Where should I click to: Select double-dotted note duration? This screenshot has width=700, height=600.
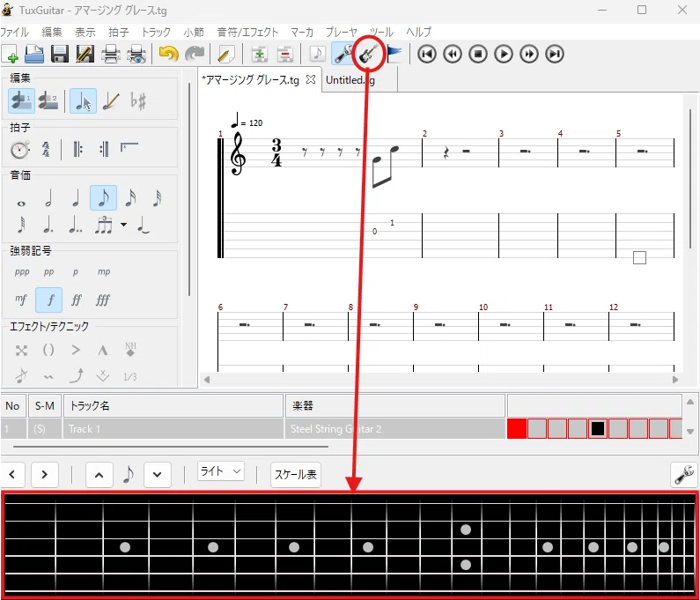click(76, 225)
